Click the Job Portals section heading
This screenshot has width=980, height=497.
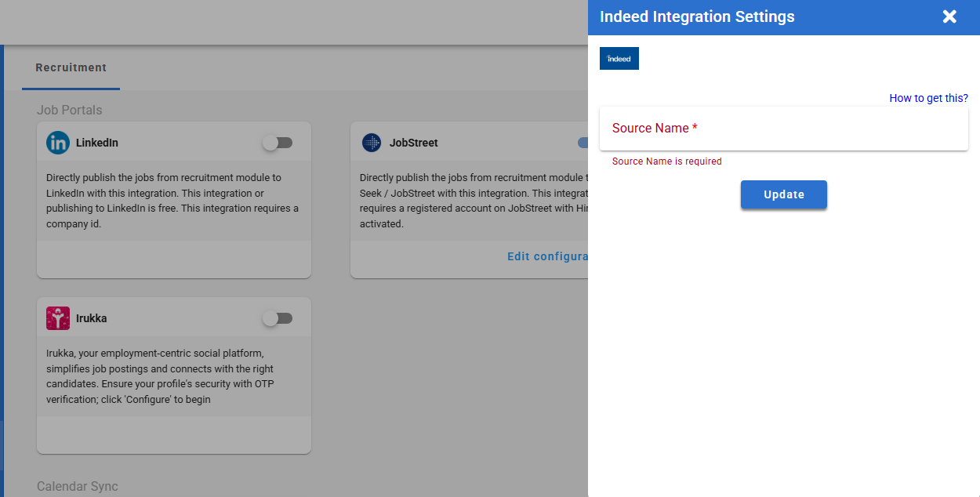(x=69, y=110)
